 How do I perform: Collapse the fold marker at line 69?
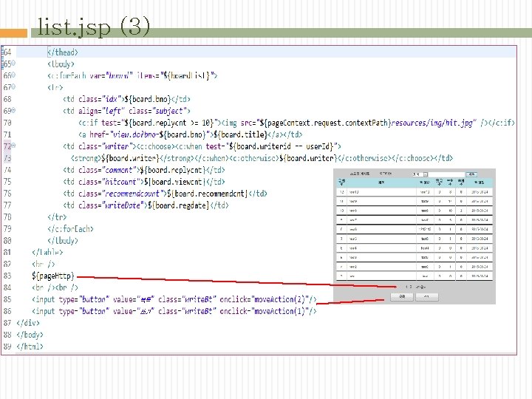pyautogui.click(x=13, y=110)
